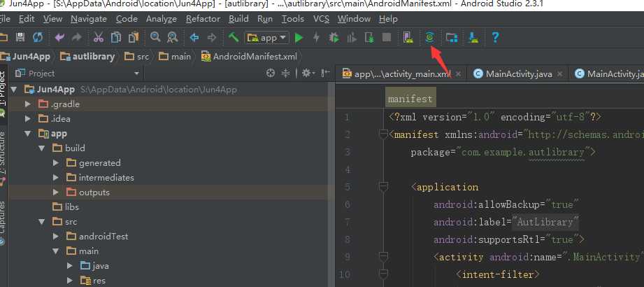Image resolution: width=644 pixels, height=287 pixels.
Task: Click the blue Help question mark icon
Action: click(495, 38)
